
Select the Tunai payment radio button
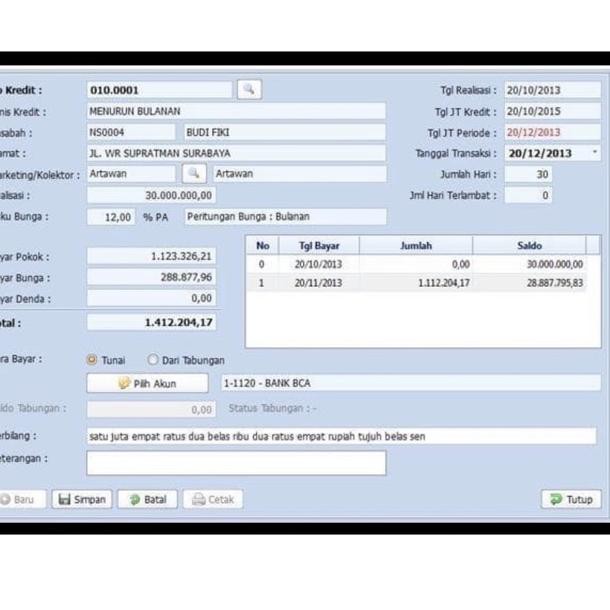point(92,359)
